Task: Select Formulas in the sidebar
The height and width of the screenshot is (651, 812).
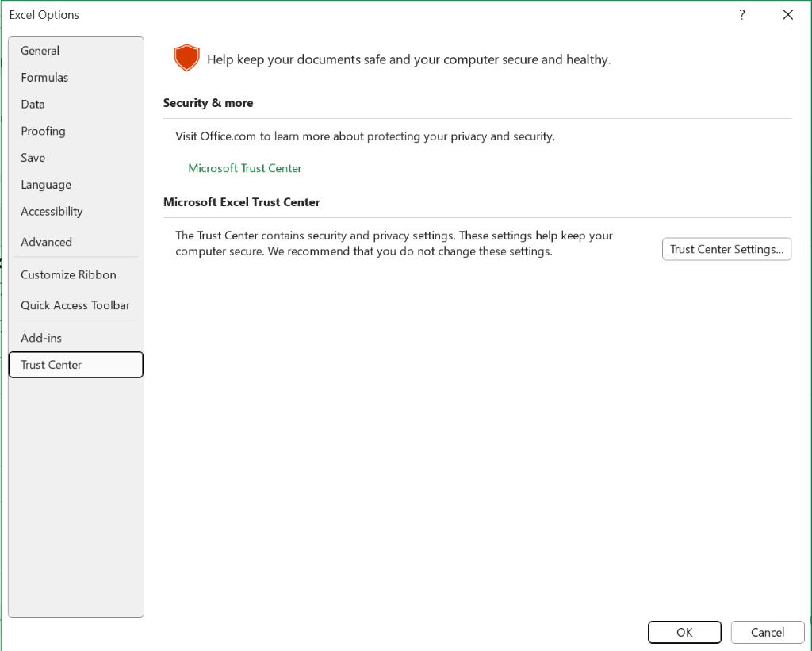Action: coord(75,78)
